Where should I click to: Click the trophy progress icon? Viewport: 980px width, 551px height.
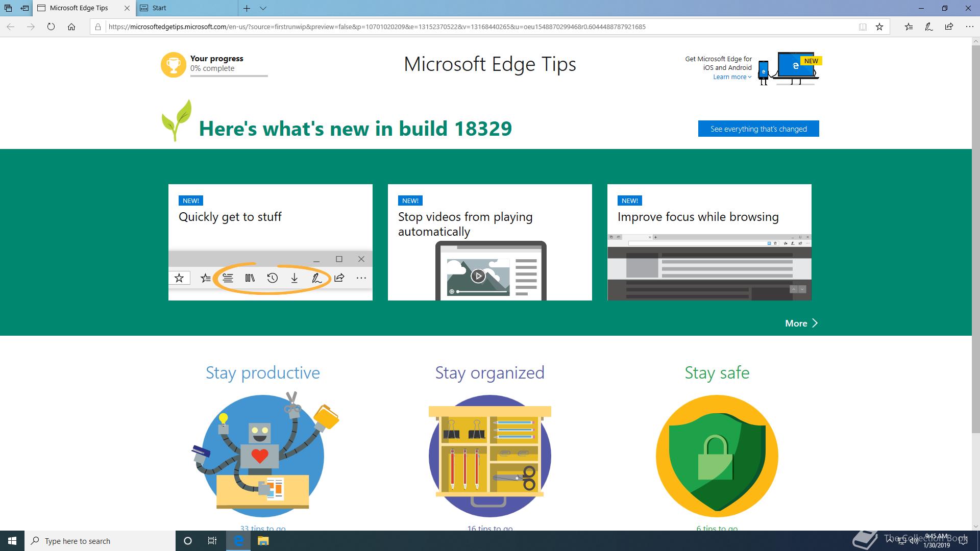click(174, 65)
